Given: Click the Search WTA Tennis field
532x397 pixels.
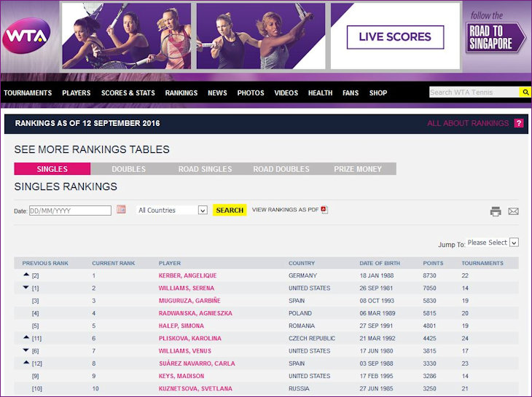Looking at the screenshot, I should pyautogui.click(x=473, y=93).
